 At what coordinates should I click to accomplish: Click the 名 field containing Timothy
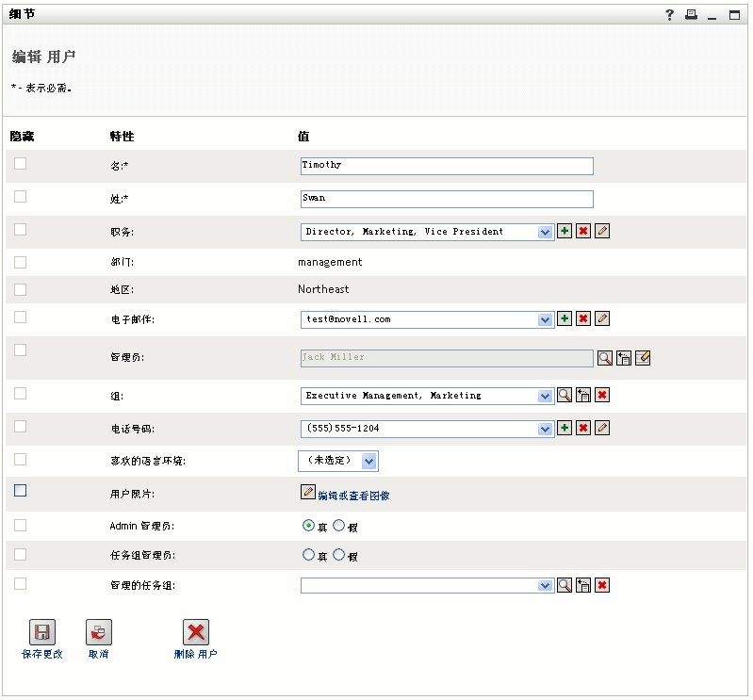[x=447, y=166]
